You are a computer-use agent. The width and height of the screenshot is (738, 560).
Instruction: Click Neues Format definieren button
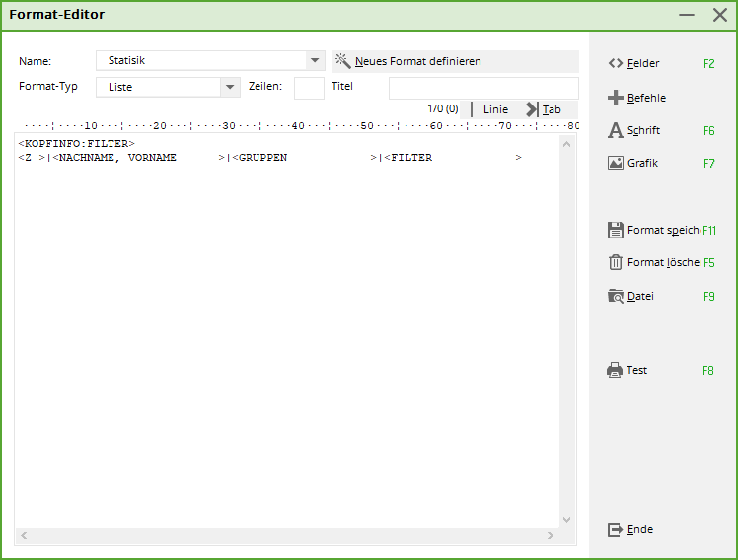[417, 61]
